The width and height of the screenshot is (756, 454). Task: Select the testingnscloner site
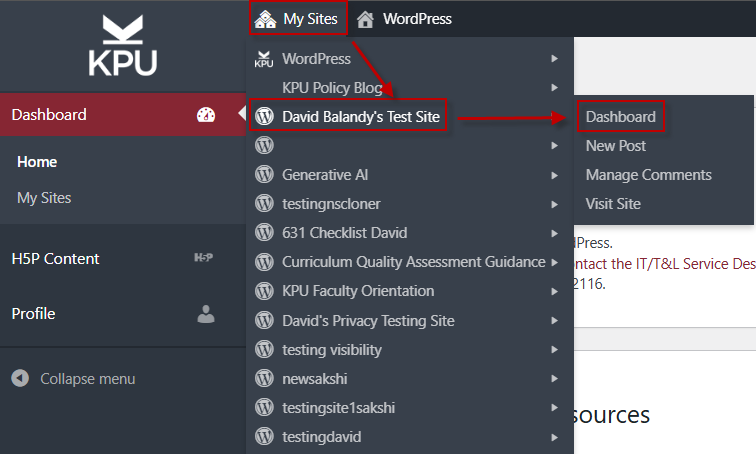point(331,204)
